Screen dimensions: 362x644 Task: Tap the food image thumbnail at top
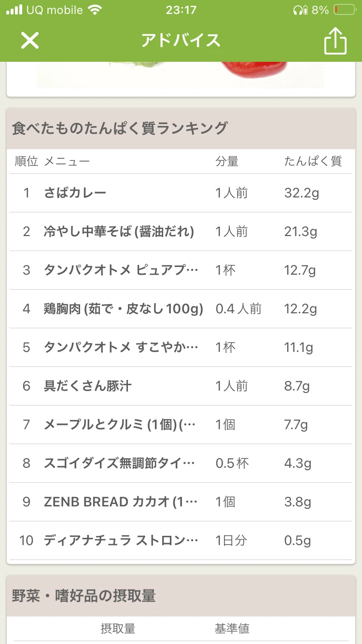coord(181,75)
